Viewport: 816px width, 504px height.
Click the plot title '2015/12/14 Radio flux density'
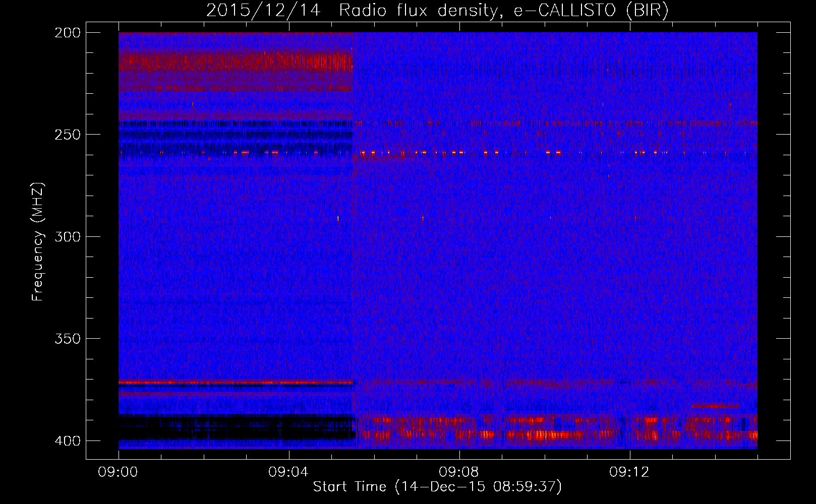(437, 11)
